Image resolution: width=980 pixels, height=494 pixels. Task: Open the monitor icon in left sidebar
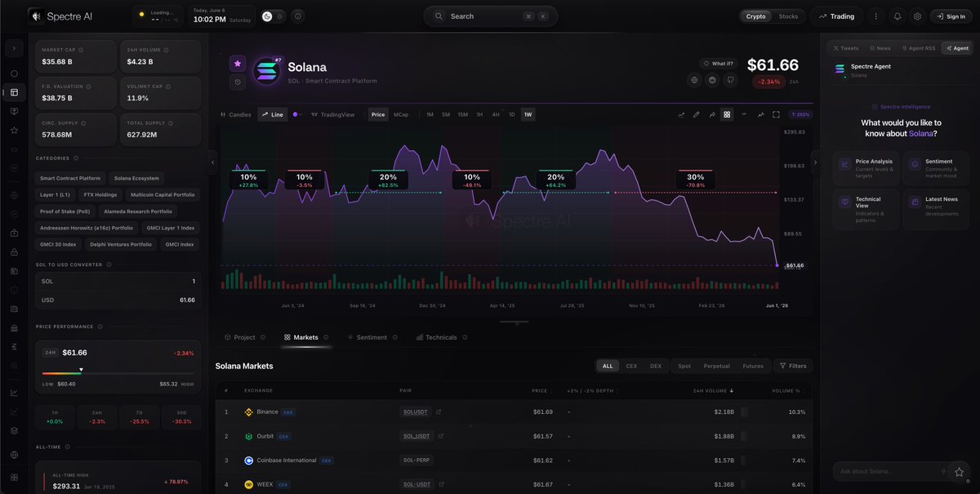[14, 111]
